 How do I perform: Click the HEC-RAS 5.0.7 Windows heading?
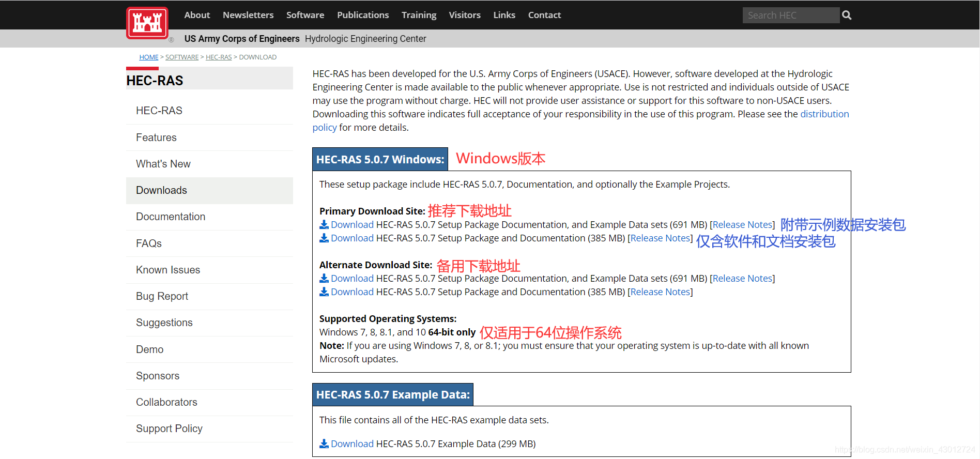pos(380,159)
